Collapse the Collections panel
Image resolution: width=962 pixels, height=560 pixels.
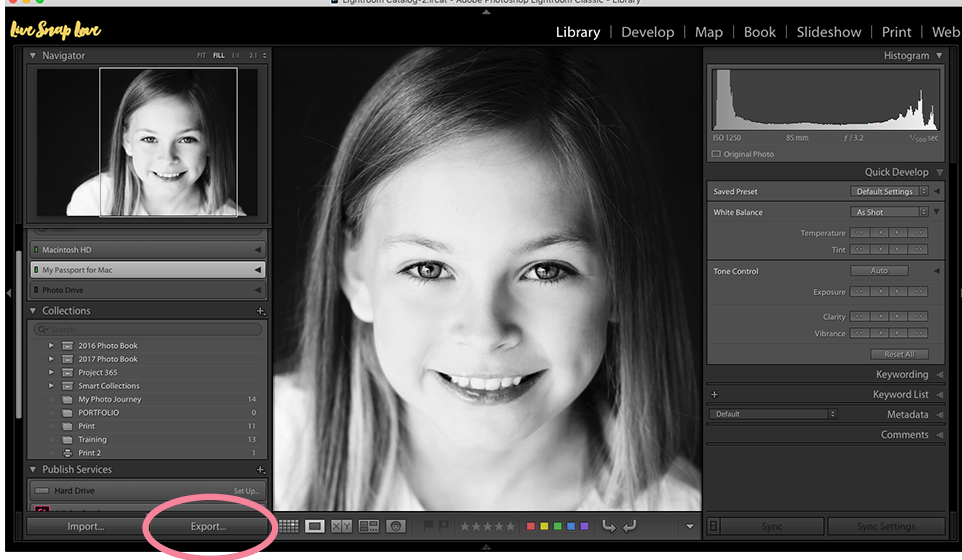click(33, 311)
